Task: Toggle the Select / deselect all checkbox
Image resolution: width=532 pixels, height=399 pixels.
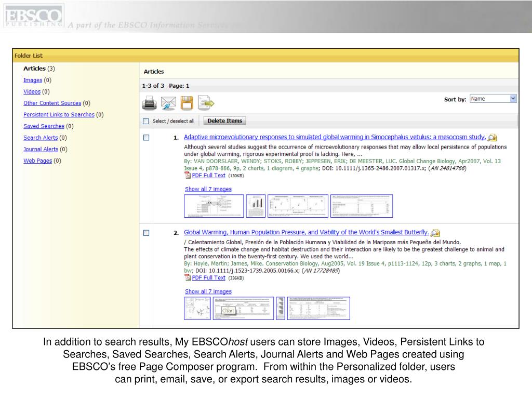Action: click(146, 121)
